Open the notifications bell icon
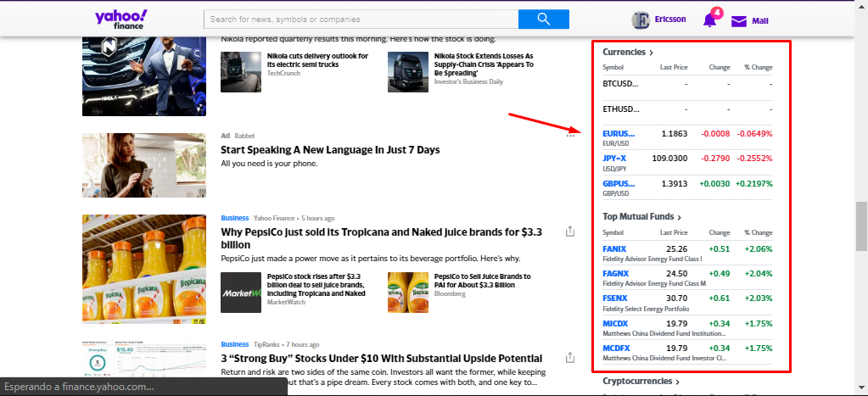 point(709,20)
